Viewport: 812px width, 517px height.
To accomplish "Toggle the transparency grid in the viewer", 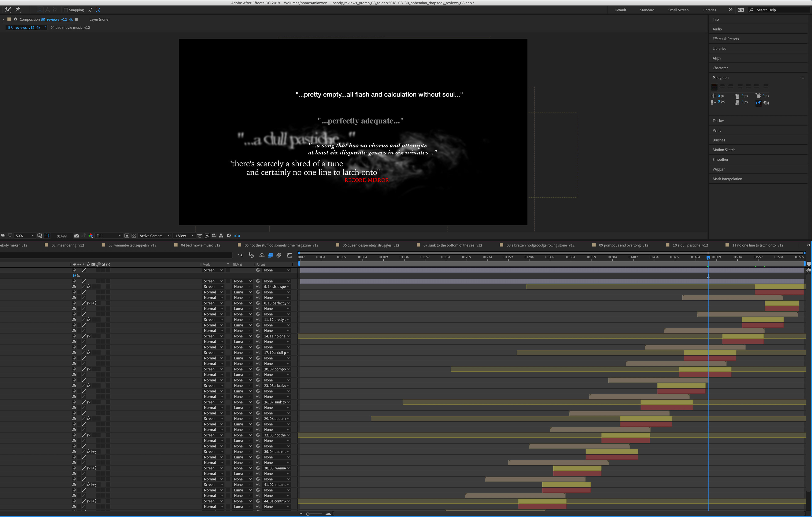I will pos(134,236).
